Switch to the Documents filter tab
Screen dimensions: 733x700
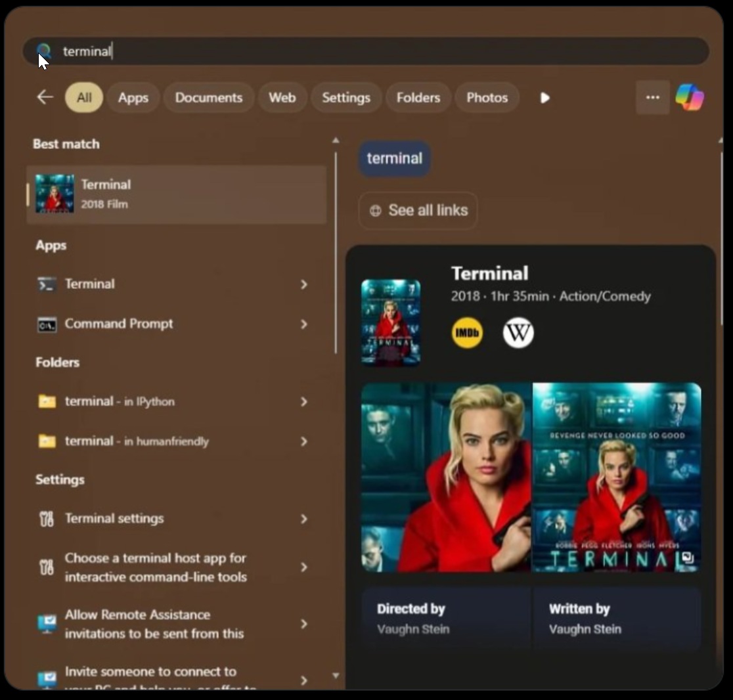pyautogui.click(x=209, y=97)
